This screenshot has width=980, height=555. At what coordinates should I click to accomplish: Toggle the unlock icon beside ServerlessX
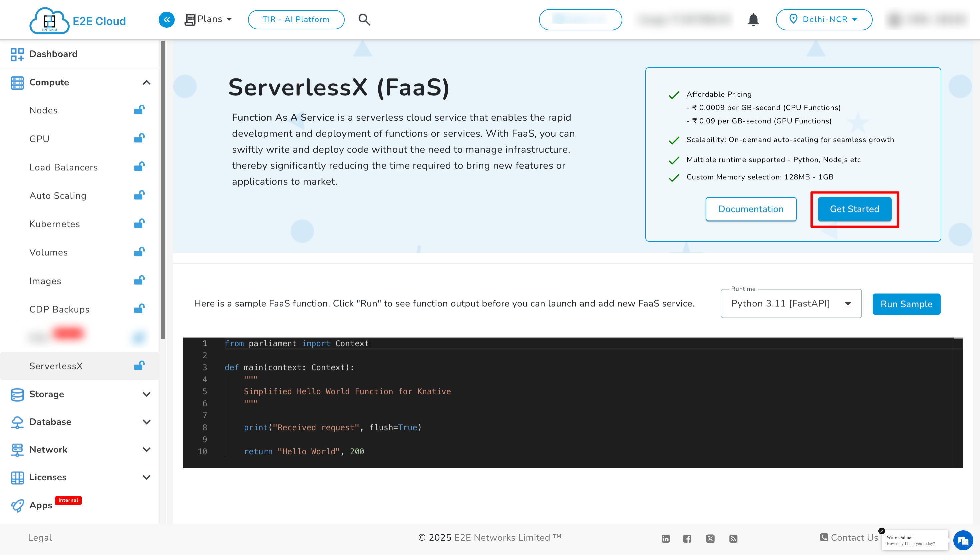[139, 366]
